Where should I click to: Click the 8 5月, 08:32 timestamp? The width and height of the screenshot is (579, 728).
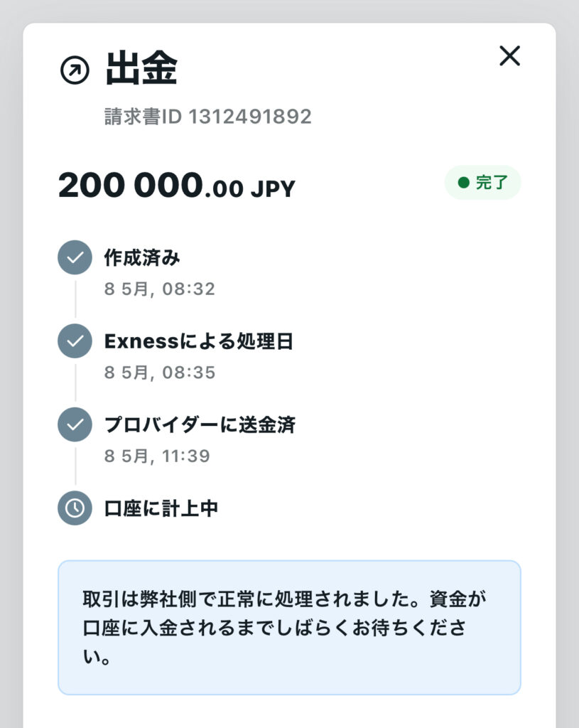tap(159, 289)
